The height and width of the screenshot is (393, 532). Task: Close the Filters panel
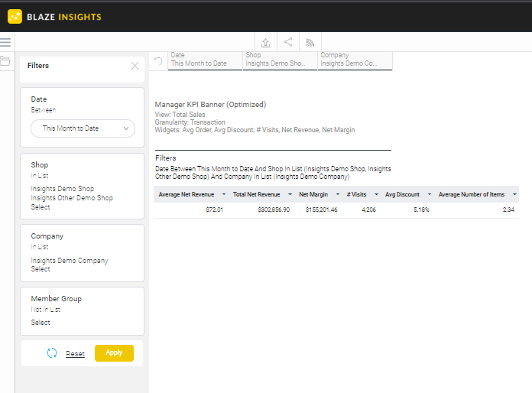(x=135, y=66)
